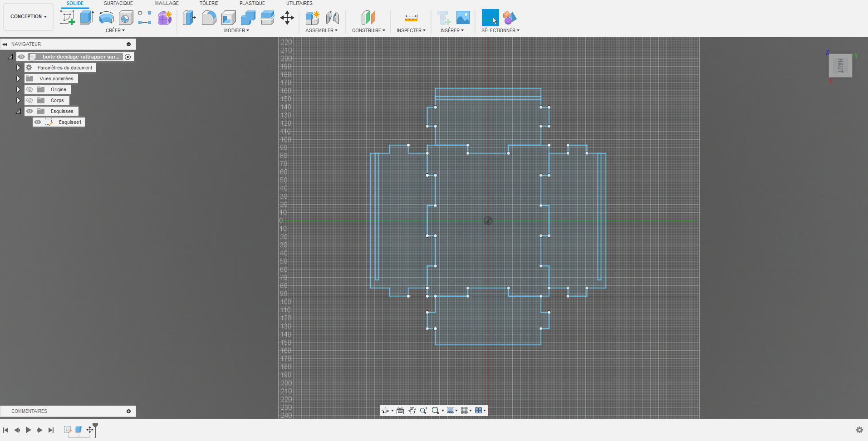Click the HAUT face of the view cube
Screen dimensions: 868x441
(x=840, y=66)
